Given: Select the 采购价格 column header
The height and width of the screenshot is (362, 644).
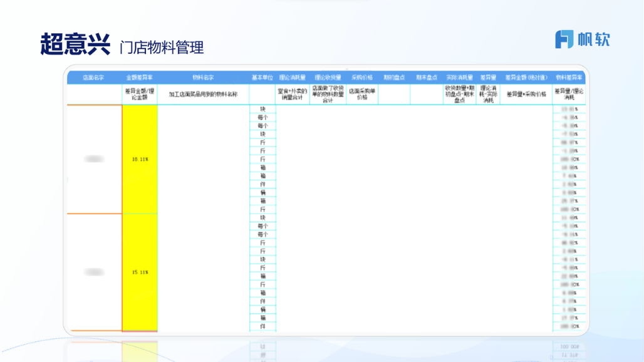Looking at the screenshot, I should (362, 78).
